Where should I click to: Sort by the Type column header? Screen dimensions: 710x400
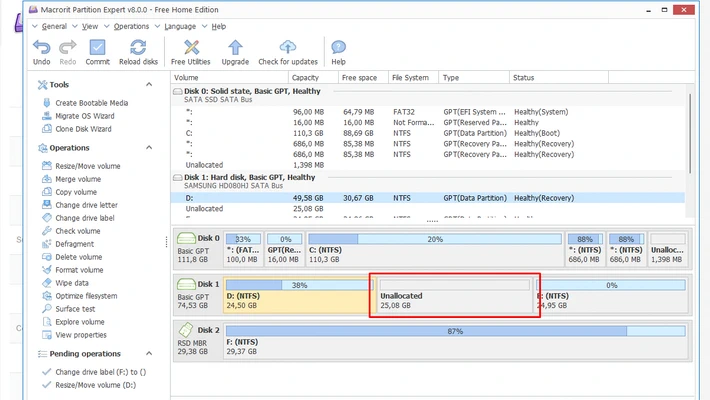474,77
